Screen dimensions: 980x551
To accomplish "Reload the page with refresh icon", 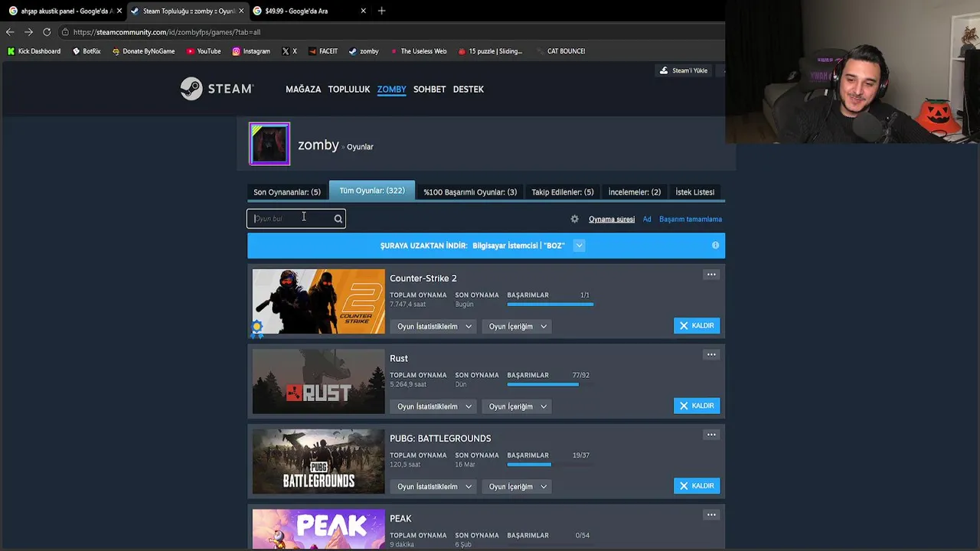I will 47,32.
